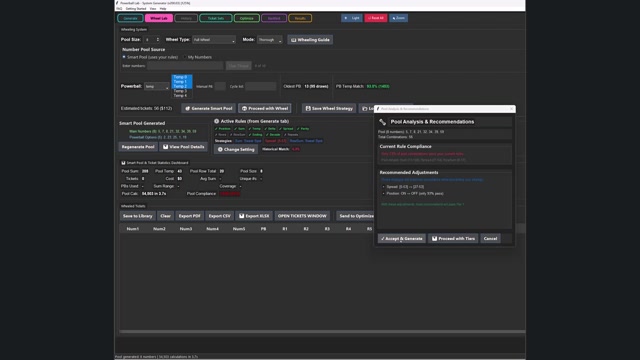640x360 pixels.
Task: Toggle the Ending rule chip
Action: point(256,135)
